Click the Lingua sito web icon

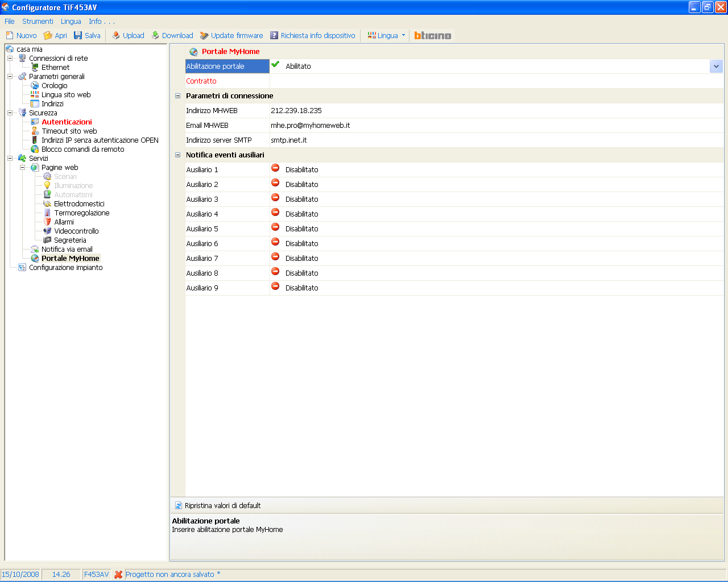tap(35, 94)
